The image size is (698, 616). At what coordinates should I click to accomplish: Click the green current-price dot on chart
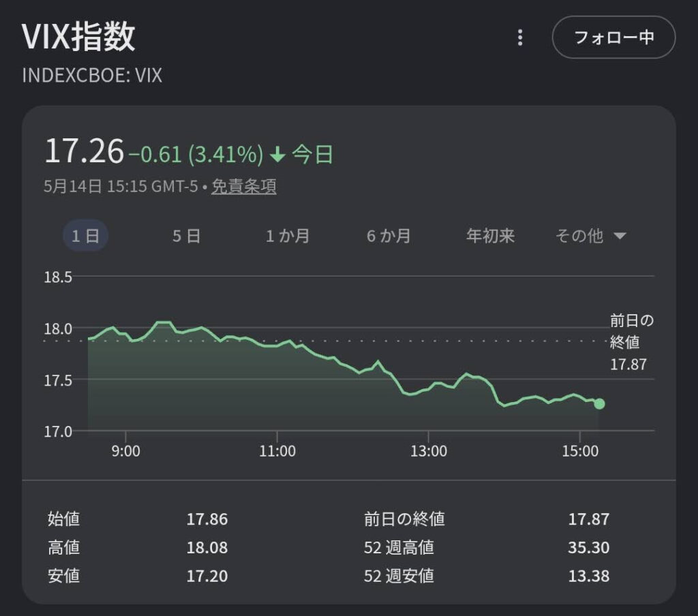599,403
